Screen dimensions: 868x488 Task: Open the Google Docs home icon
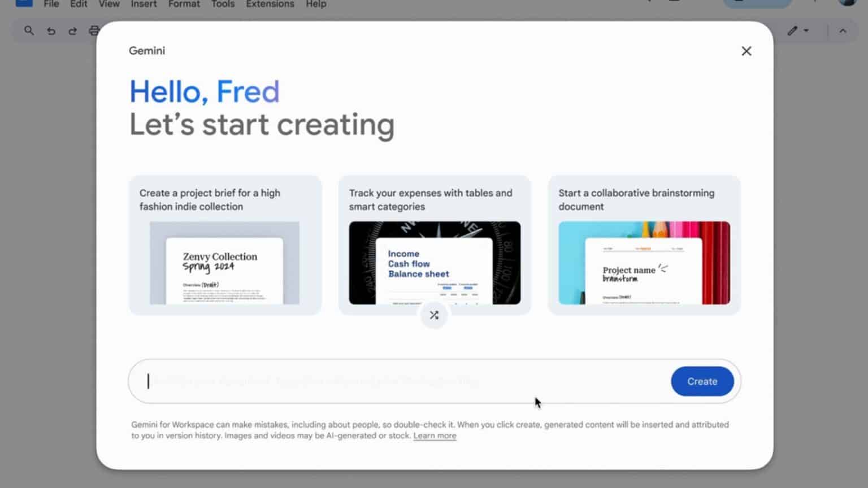[x=24, y=4]
